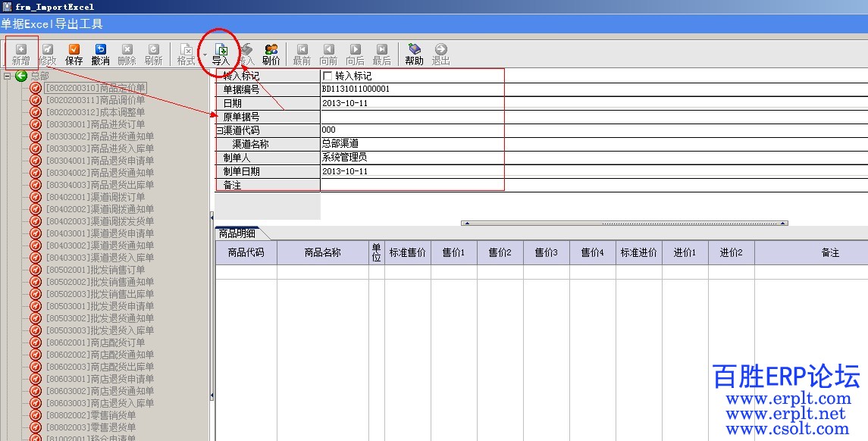This screenshot has height=441, width=868.
Task: Click the 撤消 (Undo) toolbar icon
Action: click(x=100, y=54)
